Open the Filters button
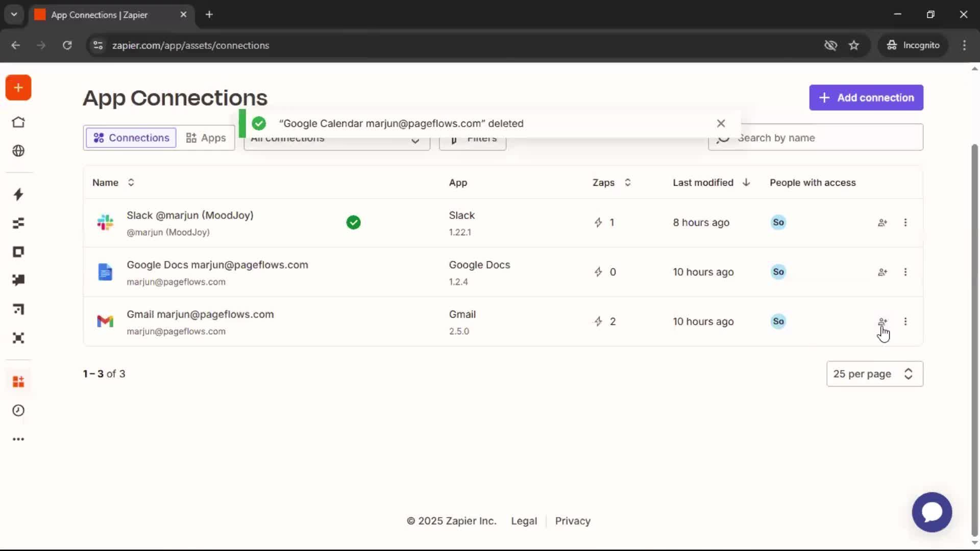 click(x=473, y=138)
